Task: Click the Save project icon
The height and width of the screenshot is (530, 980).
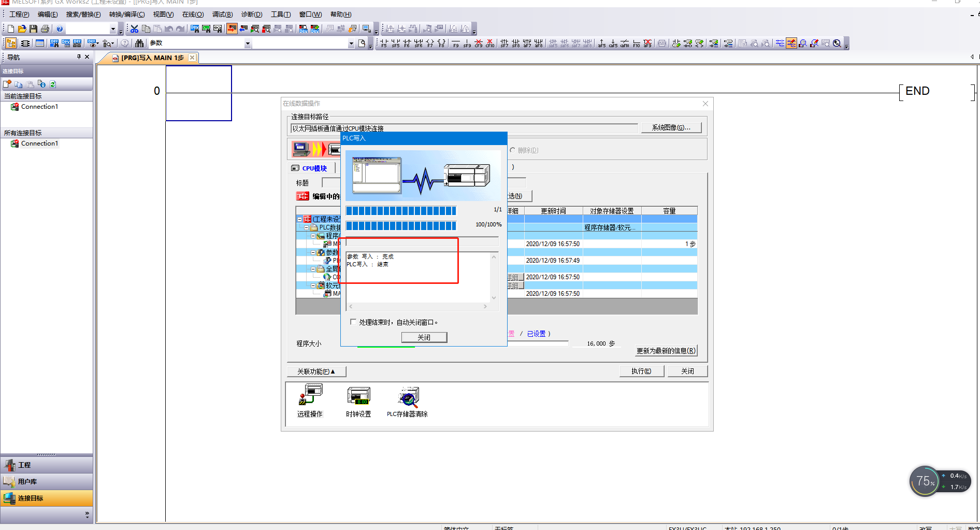Action: pos(33,29)
